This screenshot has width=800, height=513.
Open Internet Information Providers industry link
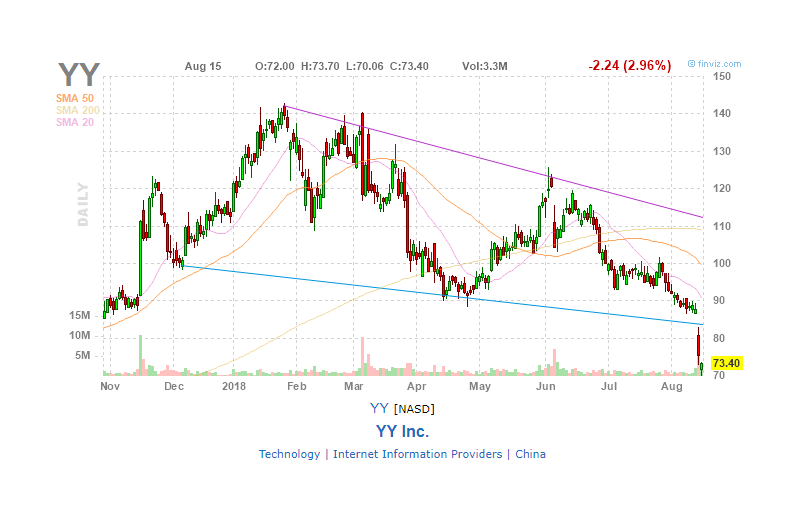[x=417, y=454]
